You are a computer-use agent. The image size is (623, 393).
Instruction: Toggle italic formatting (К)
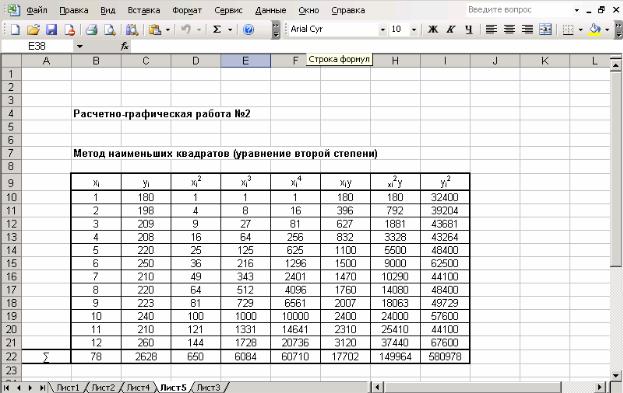pyautogui.click(x=451, y=29)
